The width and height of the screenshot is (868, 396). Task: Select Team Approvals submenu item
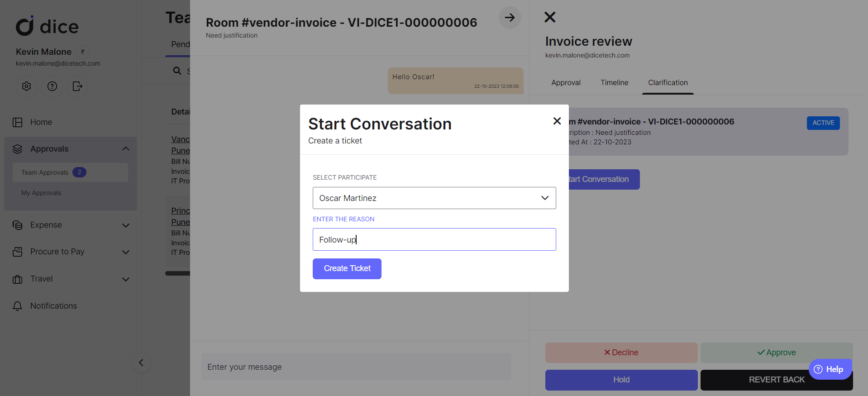70,172
